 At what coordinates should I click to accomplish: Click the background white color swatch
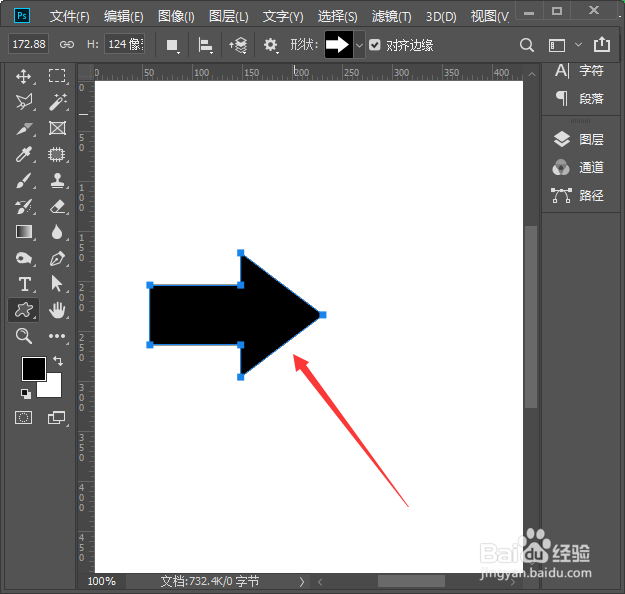(53, 388)
